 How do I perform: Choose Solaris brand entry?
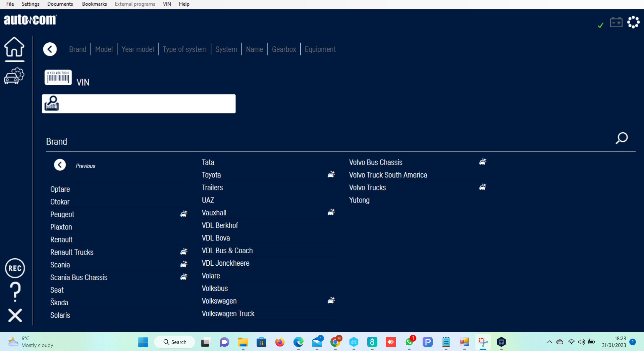[x=60, y=315]
